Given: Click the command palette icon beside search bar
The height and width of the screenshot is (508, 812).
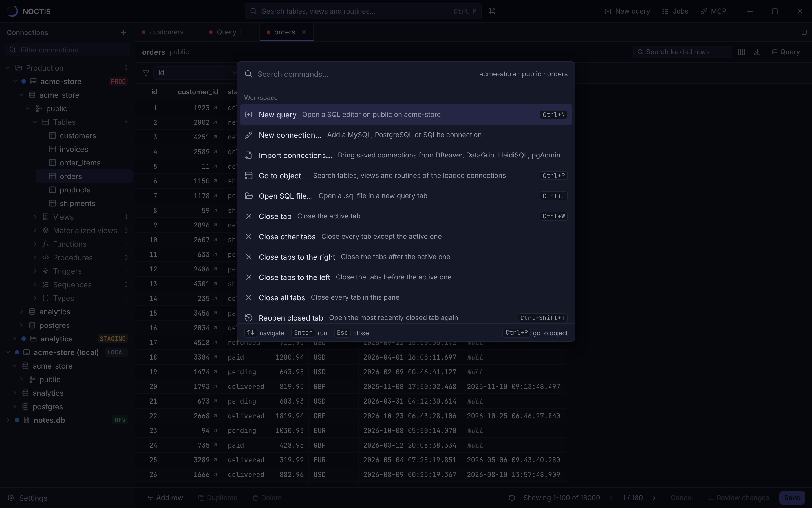Looking at the screenshot, I should pos(491,11).
